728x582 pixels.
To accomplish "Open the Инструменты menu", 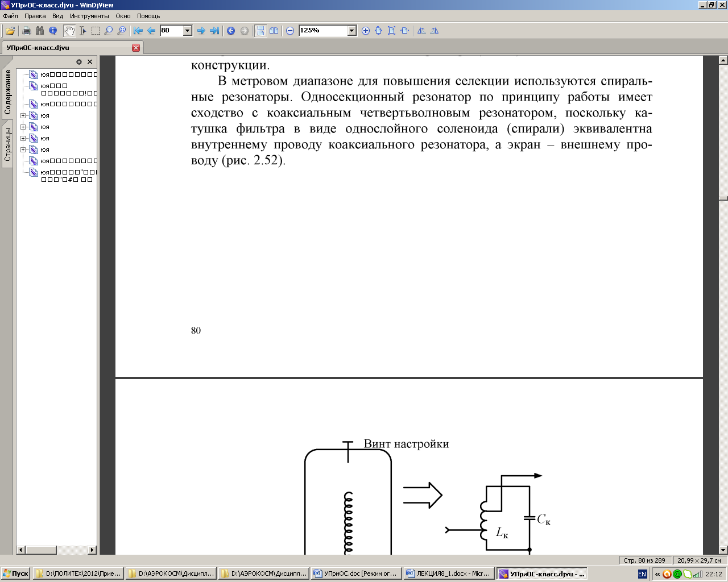I will [89, 16].
